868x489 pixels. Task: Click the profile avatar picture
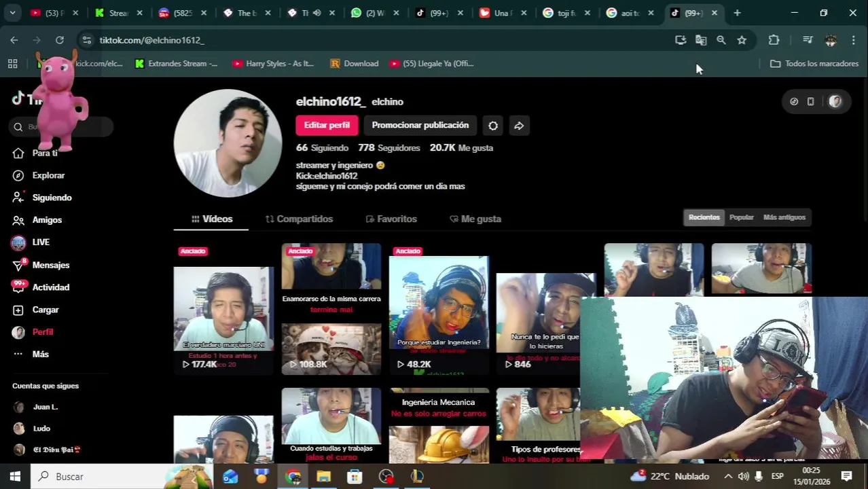[228, 143]
